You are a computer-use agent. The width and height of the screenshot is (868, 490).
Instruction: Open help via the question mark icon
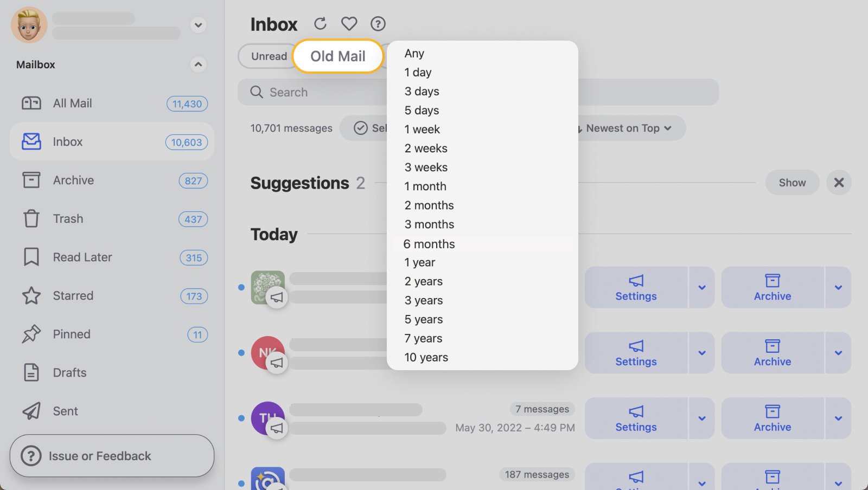click(378, 23)
